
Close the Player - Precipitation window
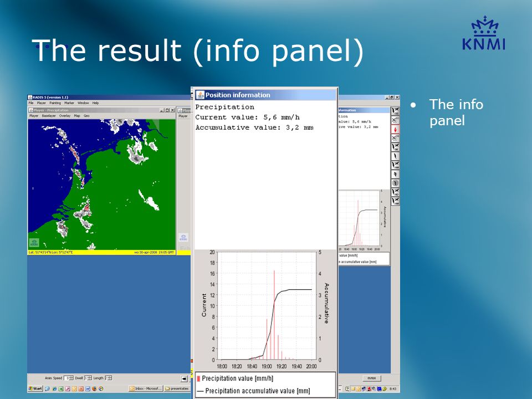tap(172, 110)
